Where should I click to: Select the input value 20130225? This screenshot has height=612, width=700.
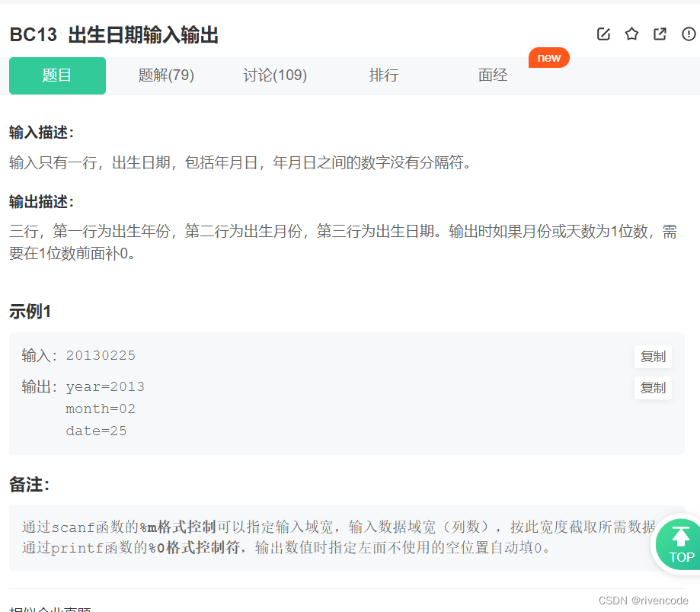[101, 356]
